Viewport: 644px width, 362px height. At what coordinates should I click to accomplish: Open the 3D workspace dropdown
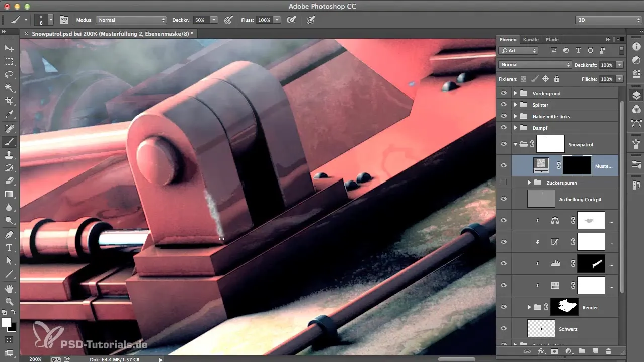coord(608,20)
